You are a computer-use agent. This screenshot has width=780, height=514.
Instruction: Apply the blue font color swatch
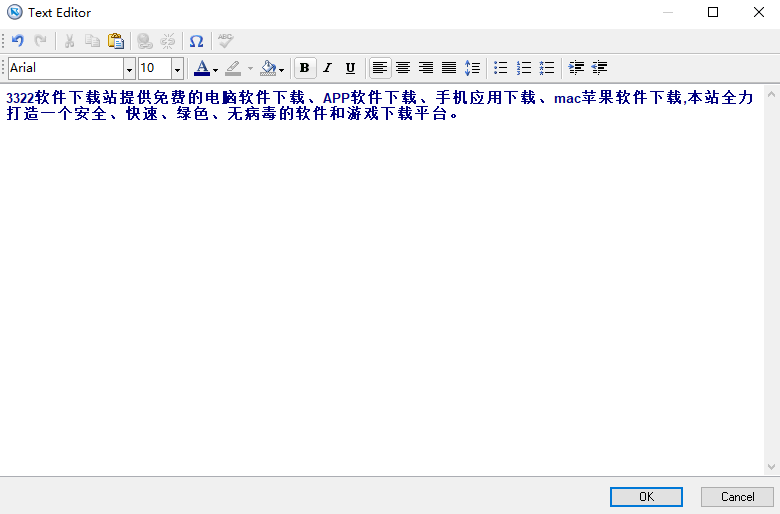point(202,68)
